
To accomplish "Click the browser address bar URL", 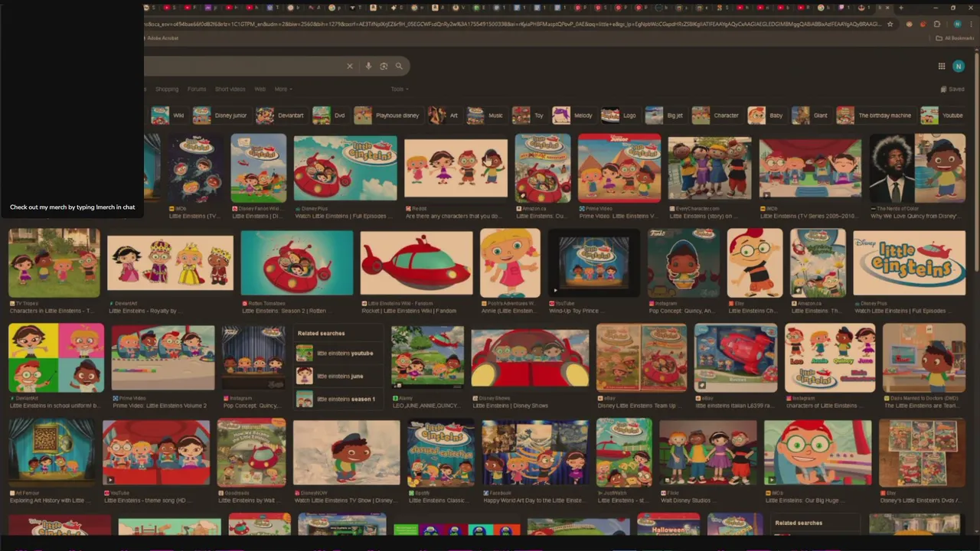I will (513, 24).
